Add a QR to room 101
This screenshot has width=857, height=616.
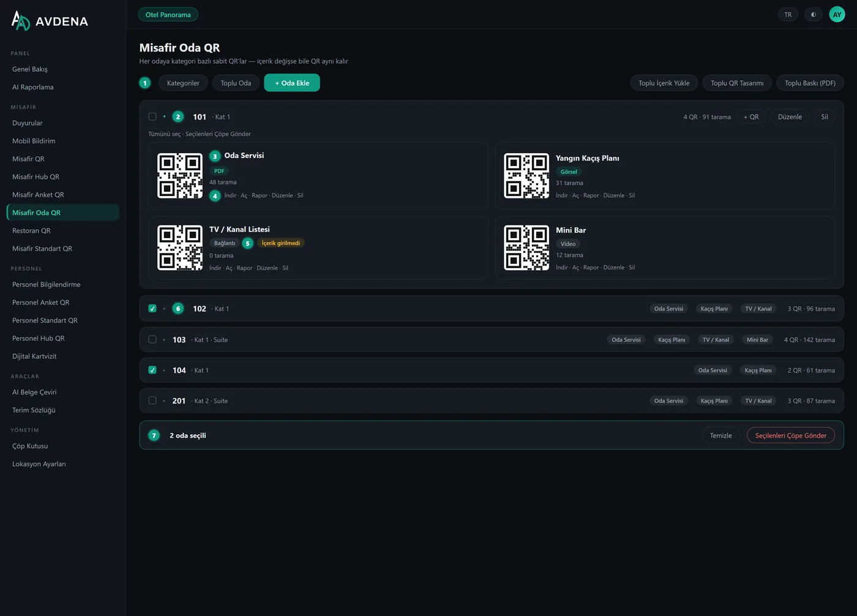(x=751, y=116)
